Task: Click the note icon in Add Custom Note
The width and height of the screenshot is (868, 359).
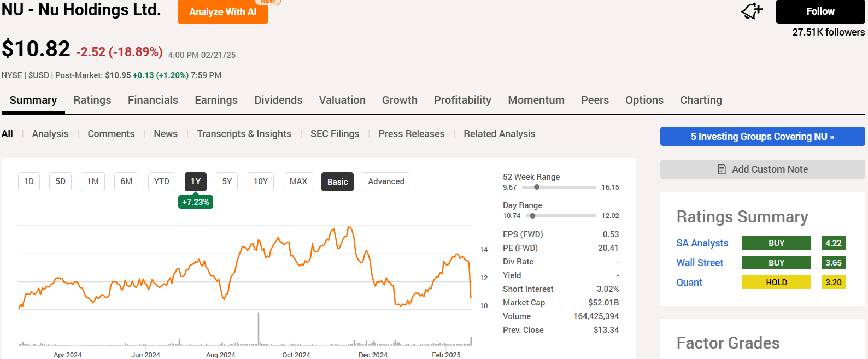Action: 722,169
